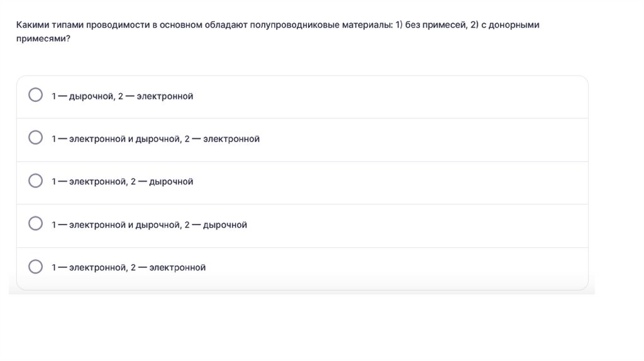Click '2 — электронной' in the second answer
This screenshot has height=361, width=644.
click(222, 139)
